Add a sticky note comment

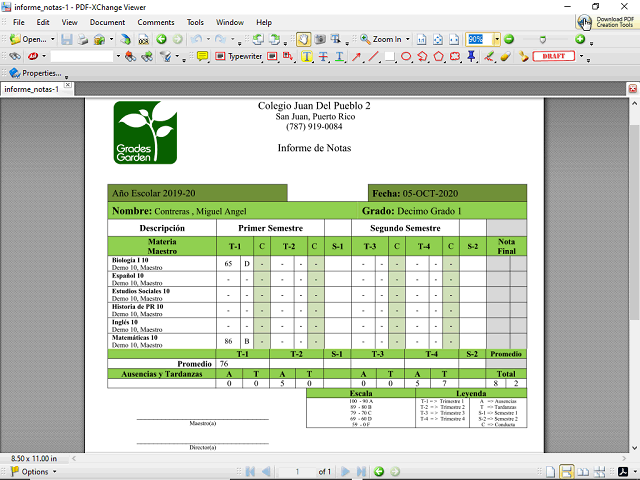point(202,56)
